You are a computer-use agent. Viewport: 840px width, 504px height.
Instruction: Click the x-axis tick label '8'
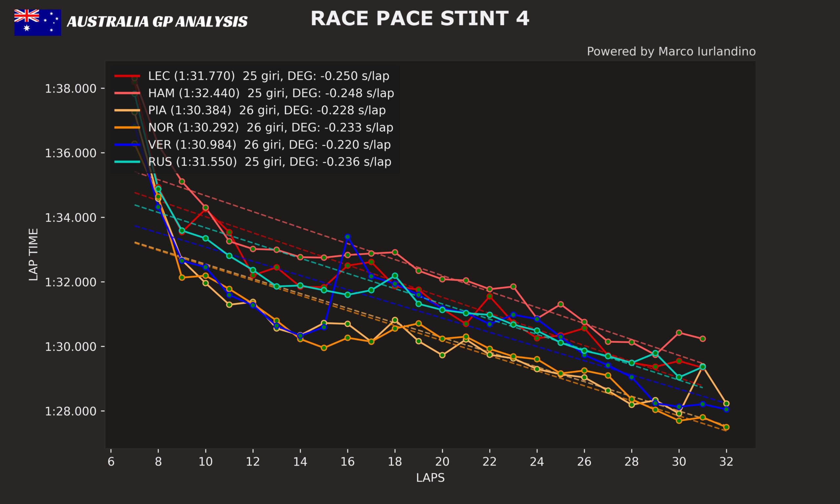[x=158, y=462]
